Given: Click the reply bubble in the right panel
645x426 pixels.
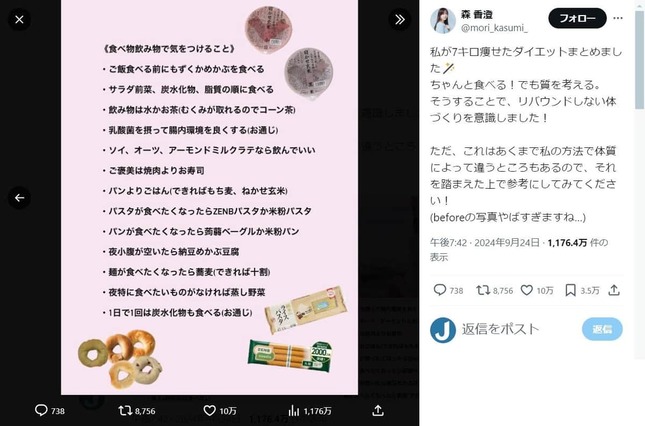Looking at the screenshot, I should coord(440,290).
